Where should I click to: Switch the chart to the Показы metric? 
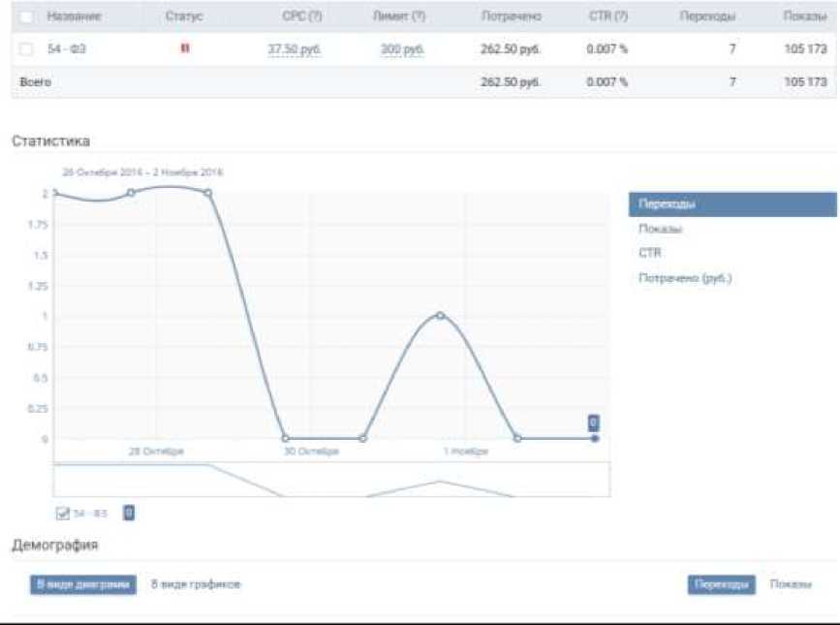[x=660, y=229]
